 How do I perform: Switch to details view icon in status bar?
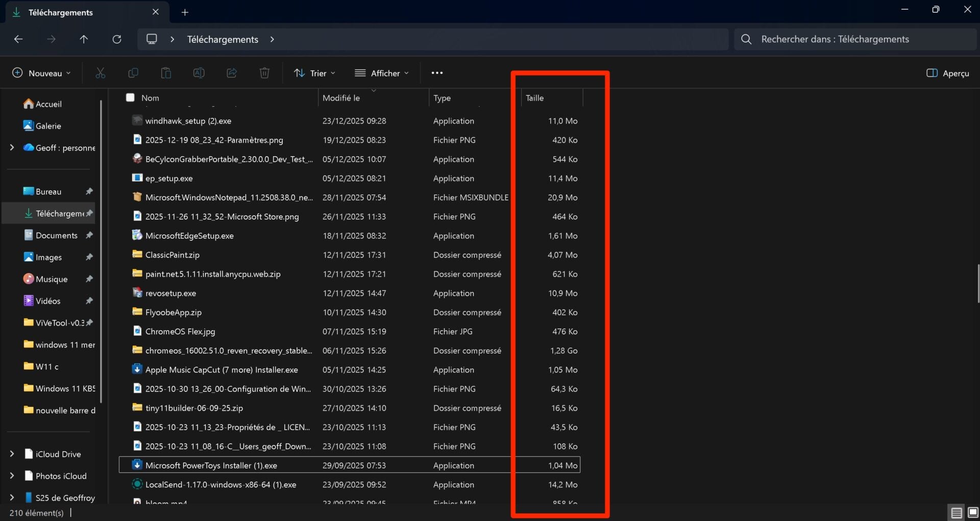(957, 513)
